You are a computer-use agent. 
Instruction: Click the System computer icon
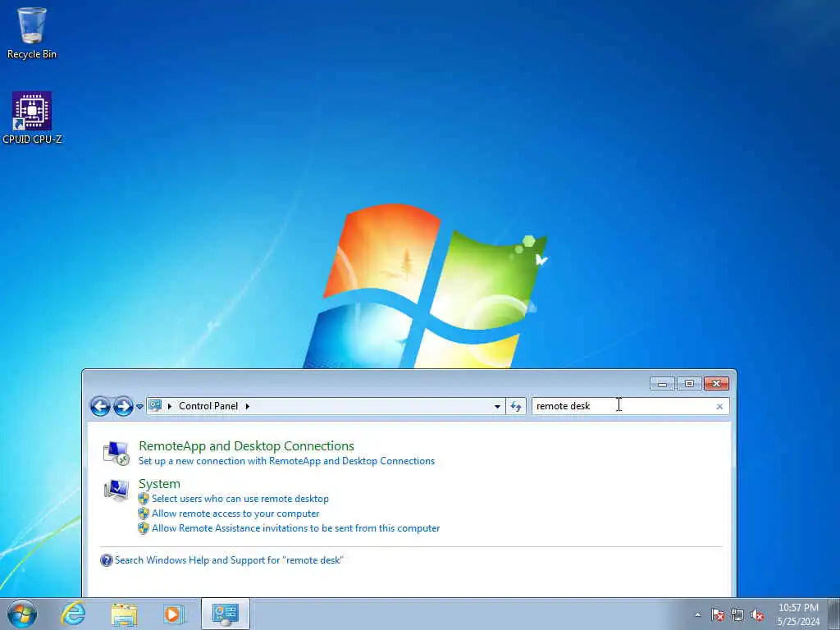[x=116, y=491]
